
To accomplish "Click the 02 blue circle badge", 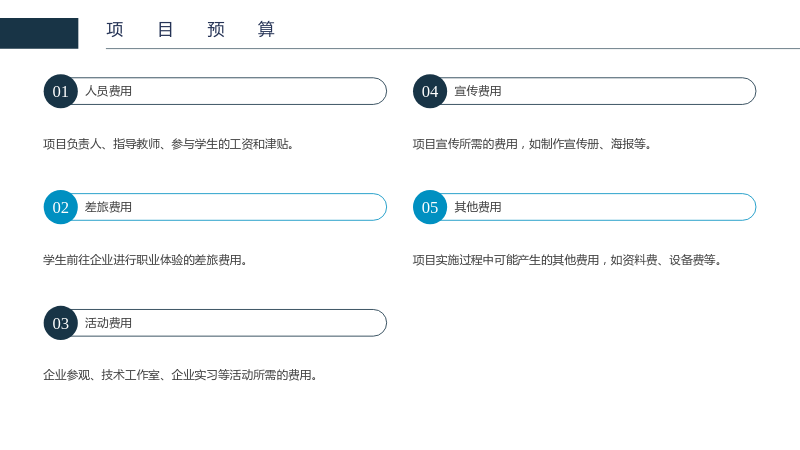I will [60, 207].
